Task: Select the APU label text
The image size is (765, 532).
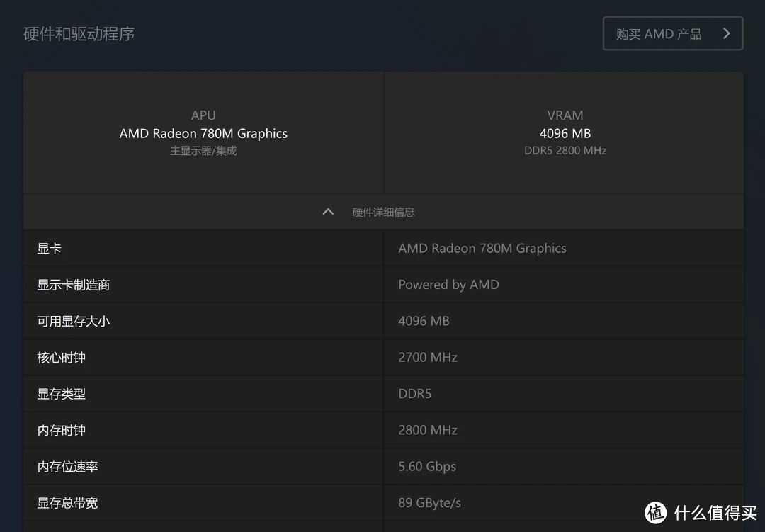Action: coord(203,115)
